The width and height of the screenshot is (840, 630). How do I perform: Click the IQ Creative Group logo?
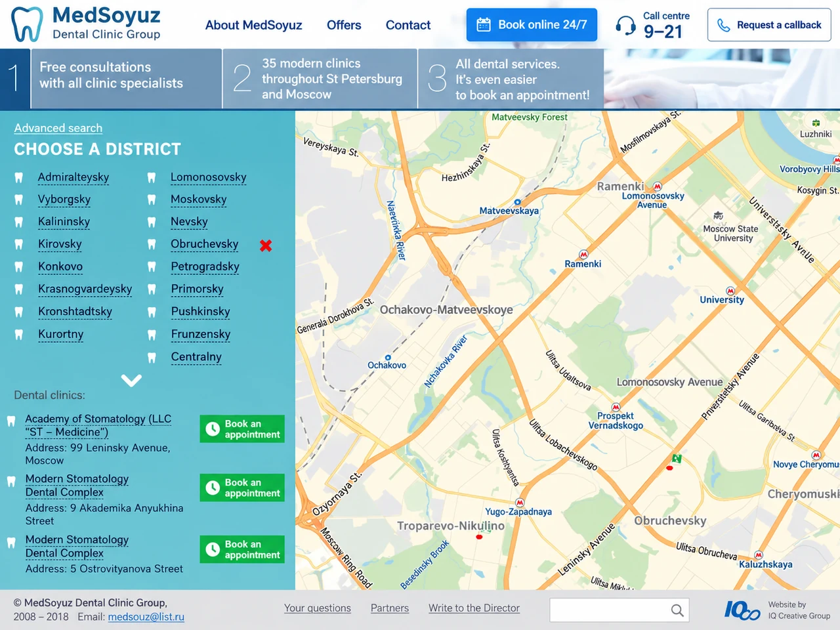tap(742, 610)
